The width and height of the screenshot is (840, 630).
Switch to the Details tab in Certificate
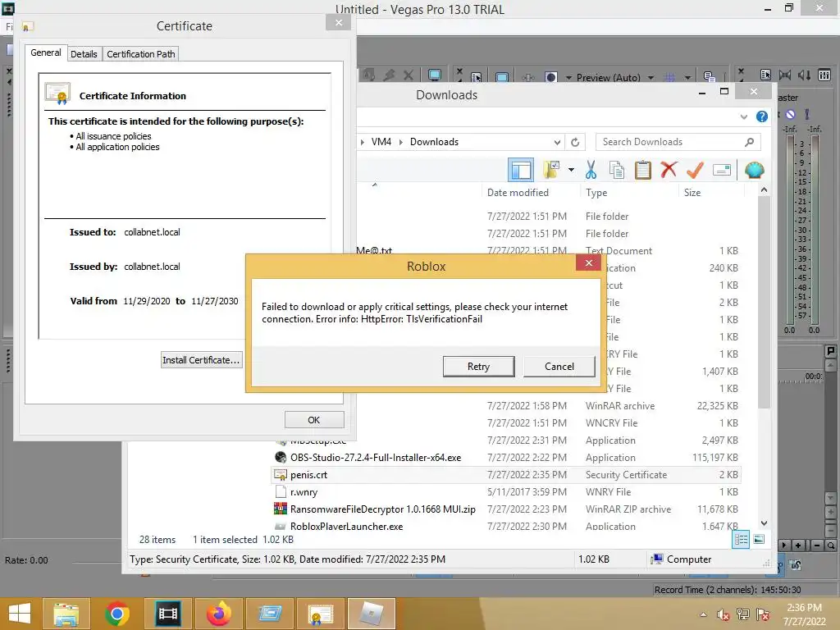84,54
